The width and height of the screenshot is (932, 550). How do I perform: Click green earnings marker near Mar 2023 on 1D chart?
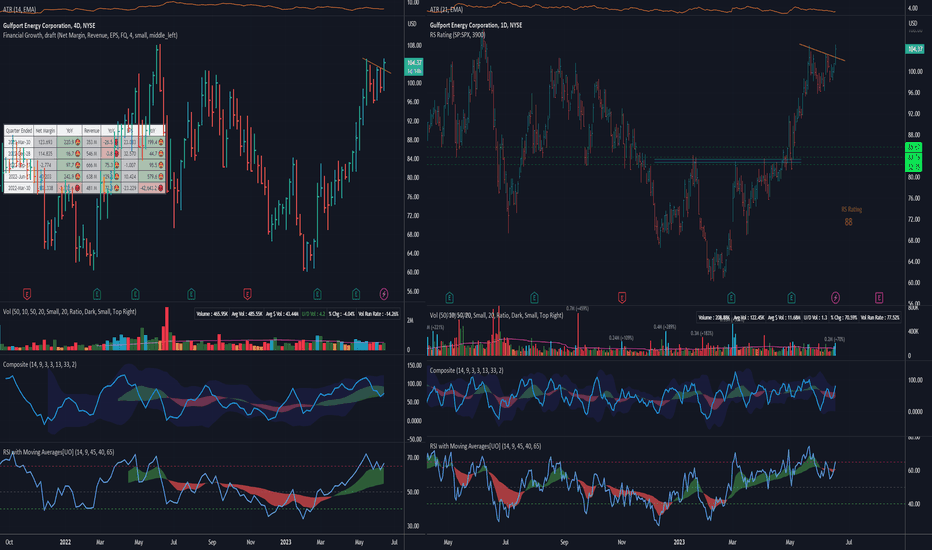[x=731, y=297]
